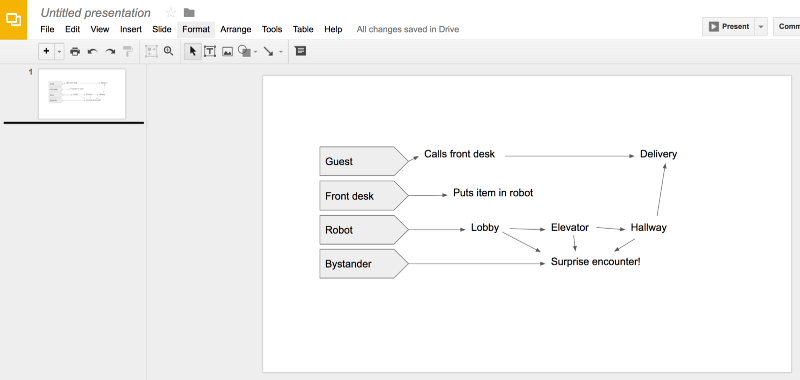The image size is (800, 380).
Task: Add a new slide with plus button
Action: [47, 52]
